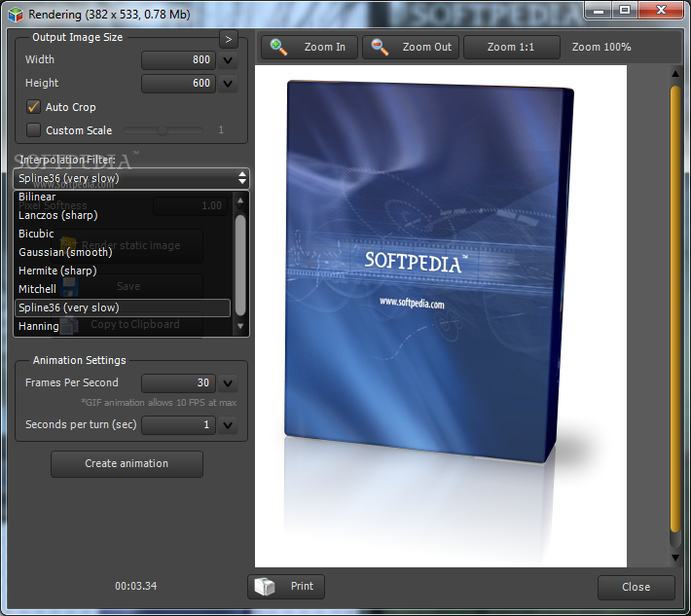
Task: Click the 00:03.34 render time text
Action: coord(135,587)
